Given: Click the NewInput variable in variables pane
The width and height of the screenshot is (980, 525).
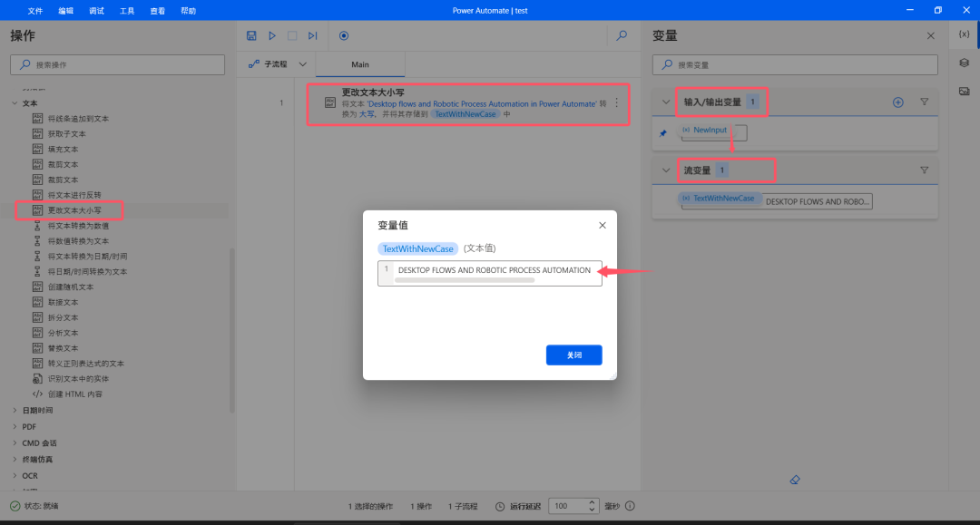Looking at the screenshot, I should pyautogui.click(x=706, y=130).
